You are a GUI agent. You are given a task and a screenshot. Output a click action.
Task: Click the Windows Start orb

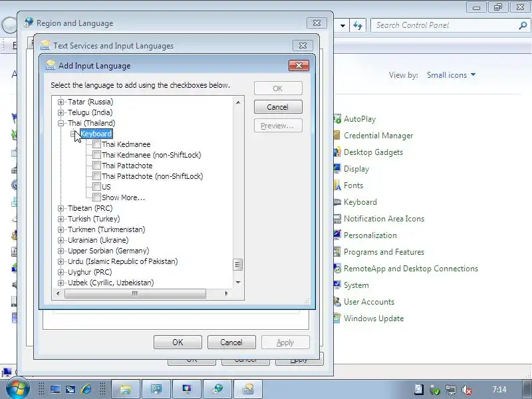[17, 388]
